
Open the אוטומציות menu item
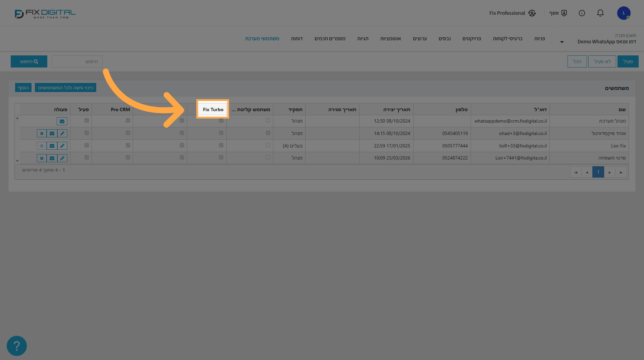(390, 39)
